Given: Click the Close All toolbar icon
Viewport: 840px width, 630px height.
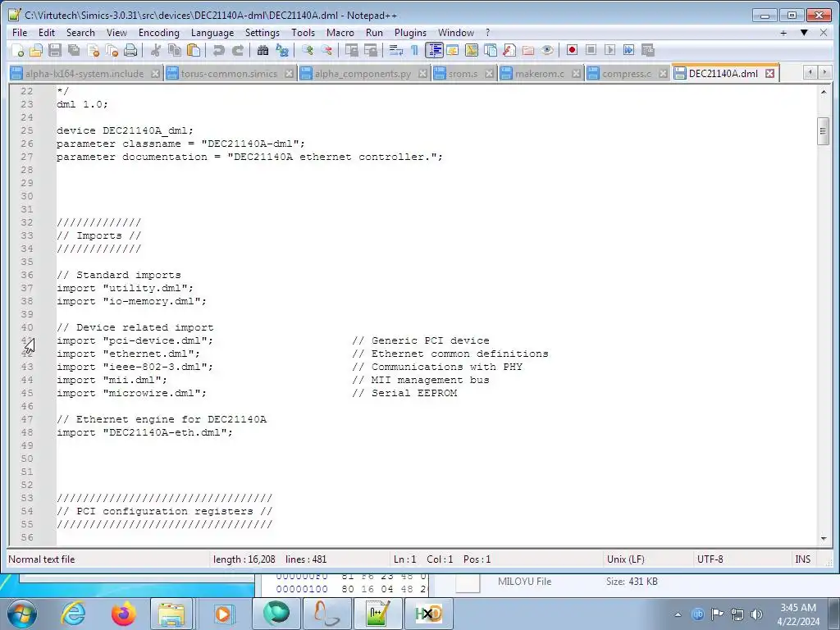Looking at the screenshot, I should click(x=112, y=50).
